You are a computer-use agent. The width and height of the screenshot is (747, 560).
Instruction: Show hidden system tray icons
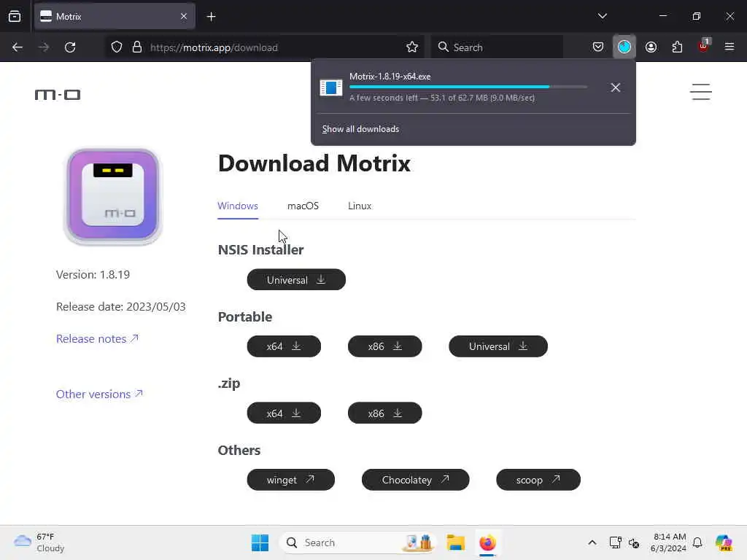[592, 542]
